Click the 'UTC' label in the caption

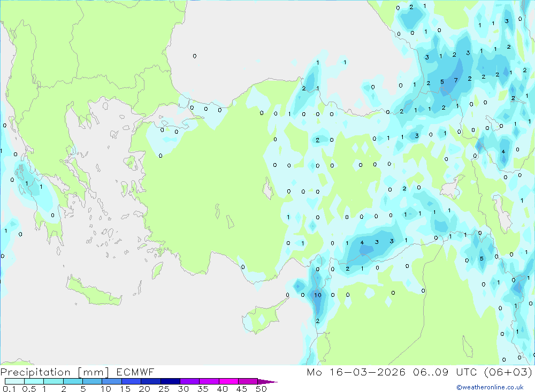[467, 372]
